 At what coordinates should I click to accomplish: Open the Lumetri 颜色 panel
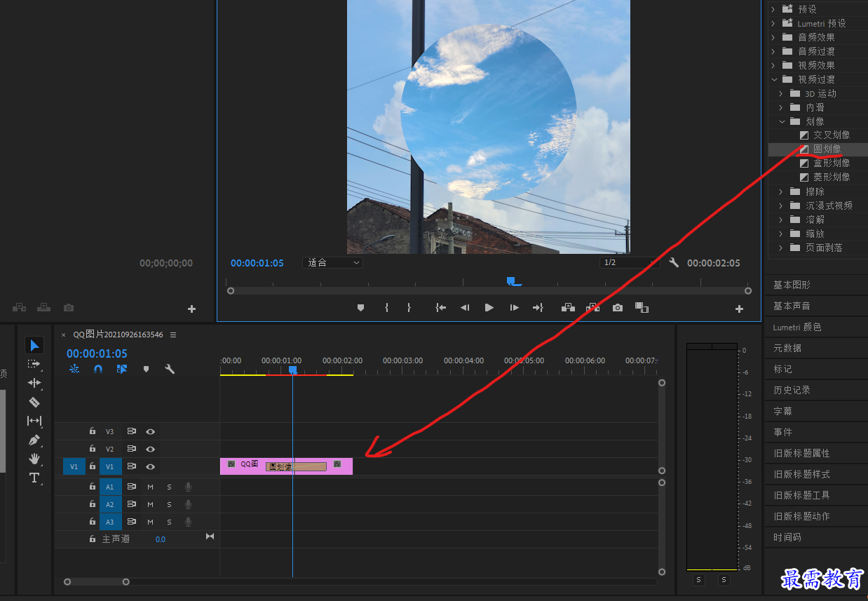pos(797,327)
